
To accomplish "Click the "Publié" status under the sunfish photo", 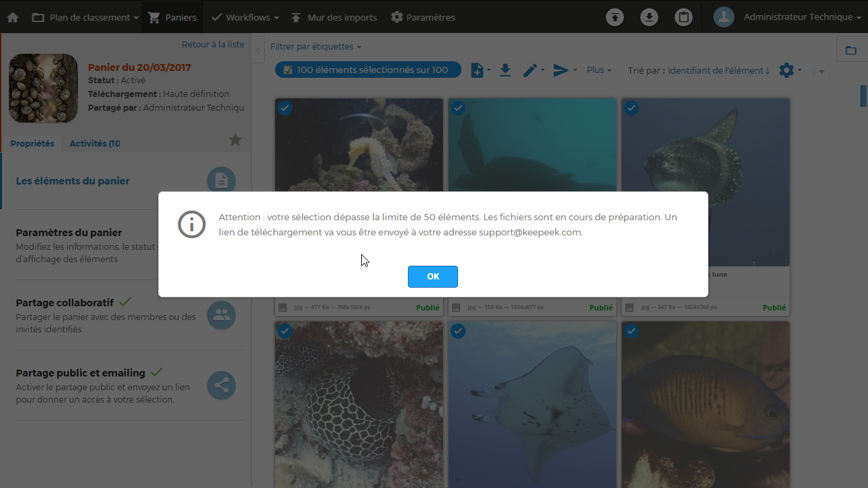I will [x=774, y=308].
